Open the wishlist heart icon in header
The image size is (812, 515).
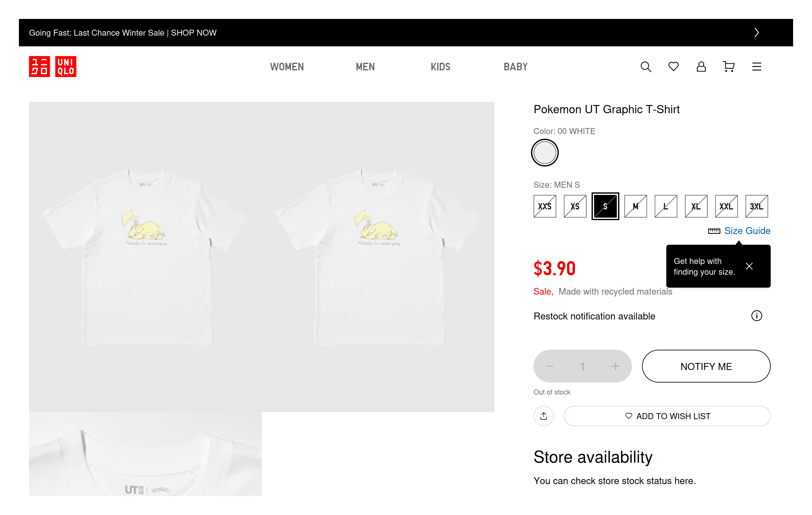point(673,67)
